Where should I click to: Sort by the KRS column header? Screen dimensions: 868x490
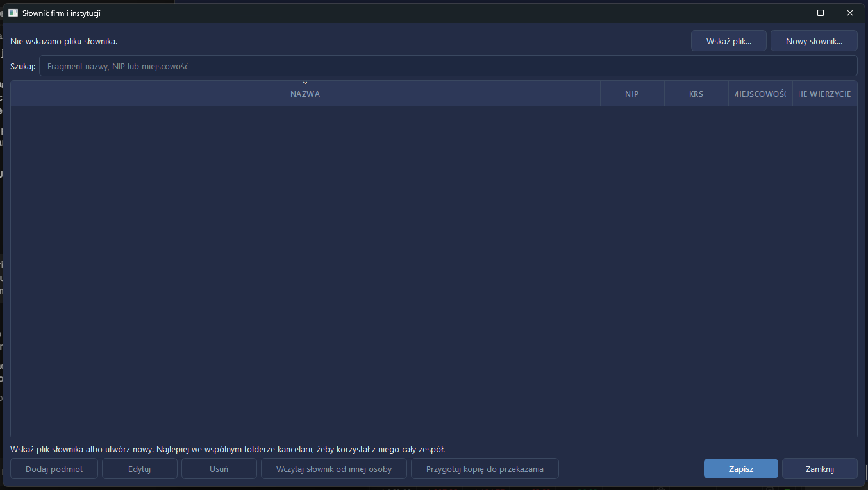tap(696, 94)
